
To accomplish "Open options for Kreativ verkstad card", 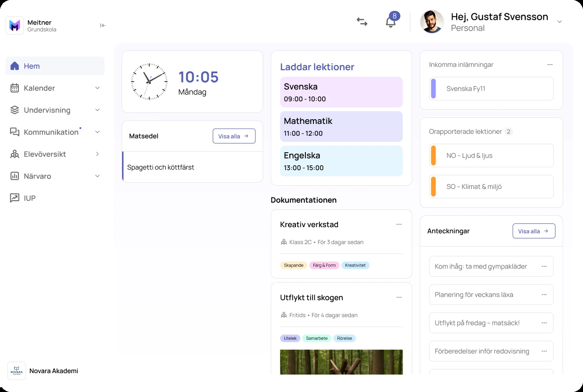I will coord(399,224).
